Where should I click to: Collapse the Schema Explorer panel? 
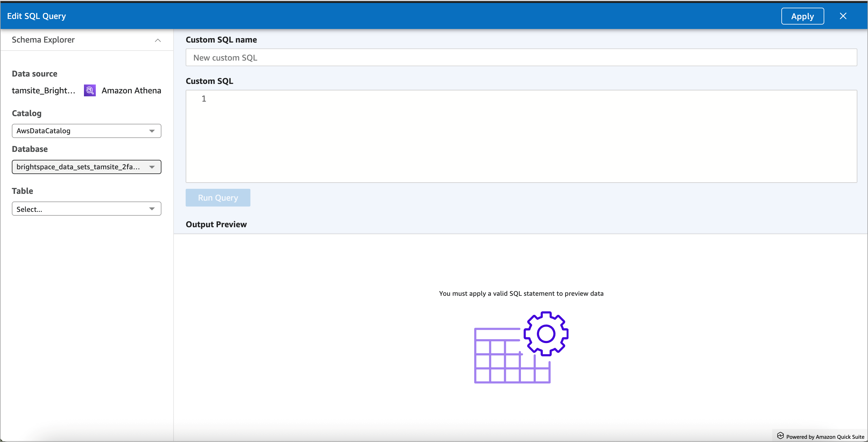pos(157,40)
